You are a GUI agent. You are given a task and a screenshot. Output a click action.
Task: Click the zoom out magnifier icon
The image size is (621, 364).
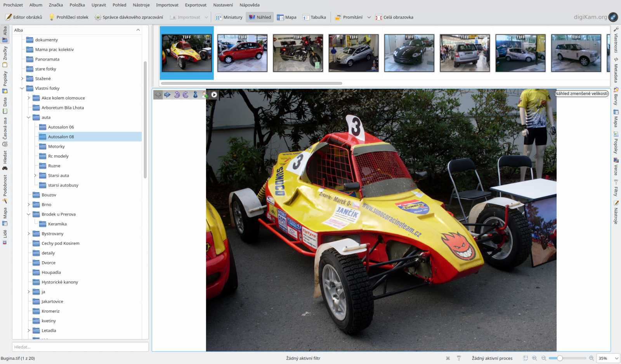[544, 358]
